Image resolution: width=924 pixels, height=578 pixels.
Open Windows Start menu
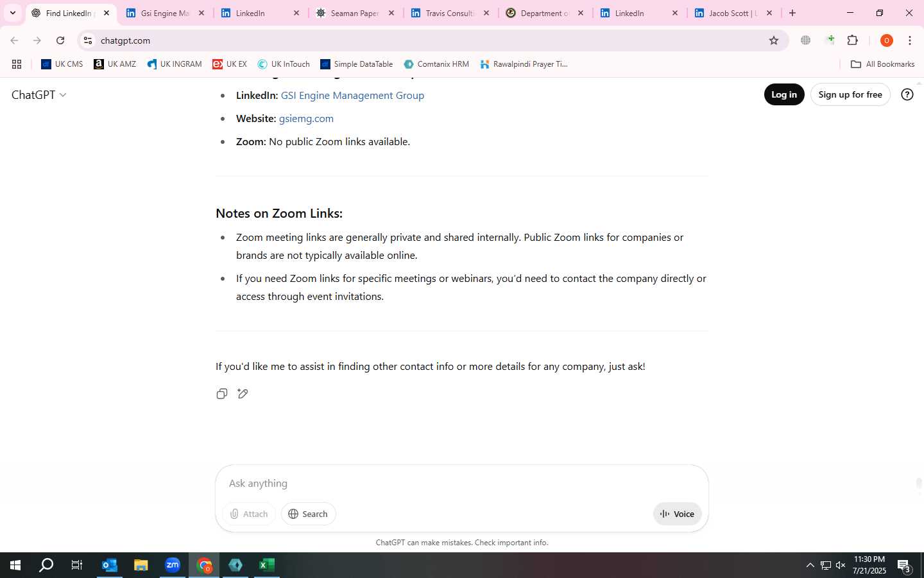pyautogui.click(x=15, y=565)
